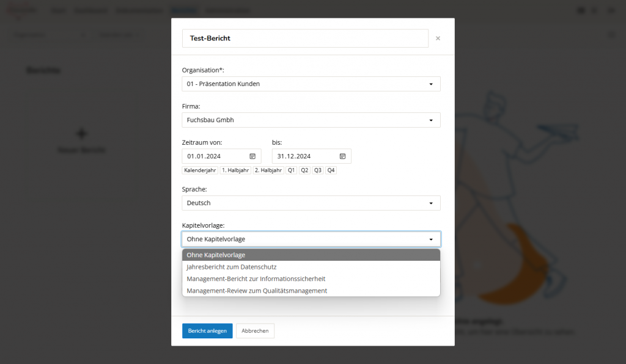The image size is (626, 364).
Task: Select the Q1 period chip
Action: 291,170
